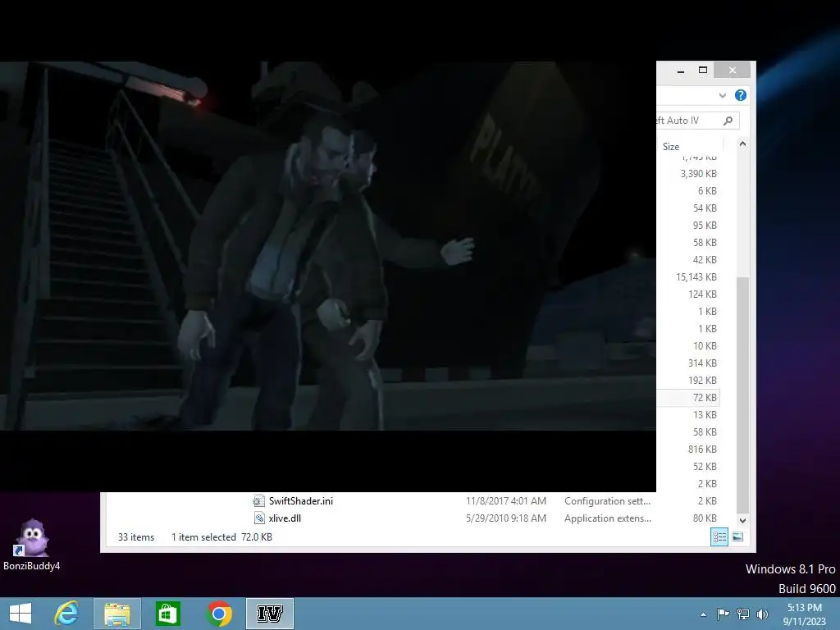Click the 95 KB size cell
This screenshot has width=840, height=630.
point(705,226)
